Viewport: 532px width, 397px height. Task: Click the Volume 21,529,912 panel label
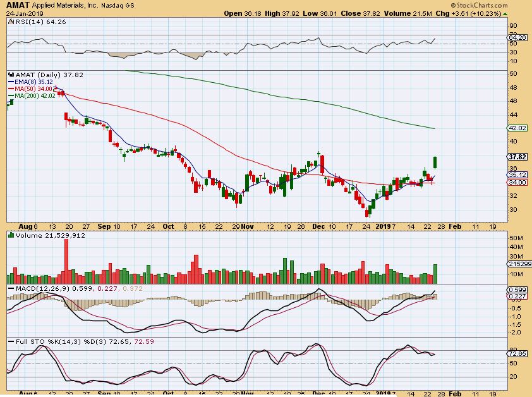click(50, 235)
